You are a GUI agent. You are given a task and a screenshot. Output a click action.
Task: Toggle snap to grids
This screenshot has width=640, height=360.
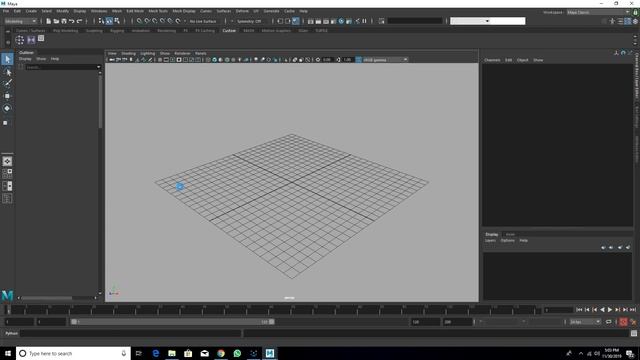[x=139, y=21]
